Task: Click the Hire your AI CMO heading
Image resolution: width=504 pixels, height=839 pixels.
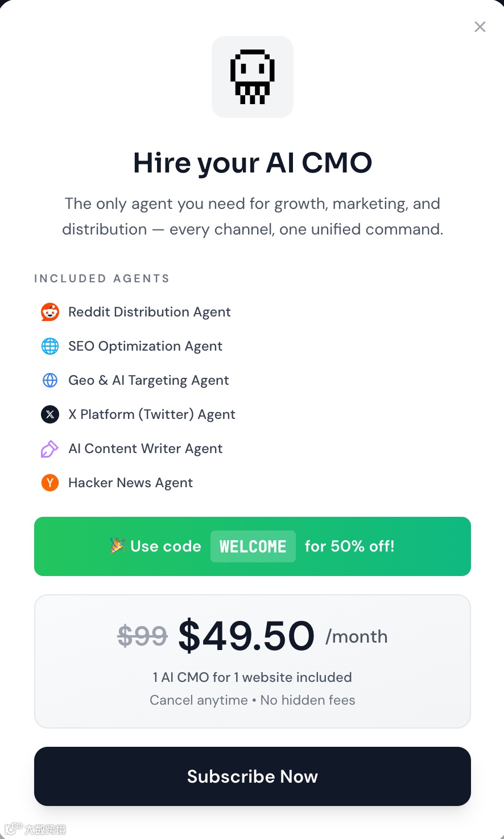Action: coord(253,163)
